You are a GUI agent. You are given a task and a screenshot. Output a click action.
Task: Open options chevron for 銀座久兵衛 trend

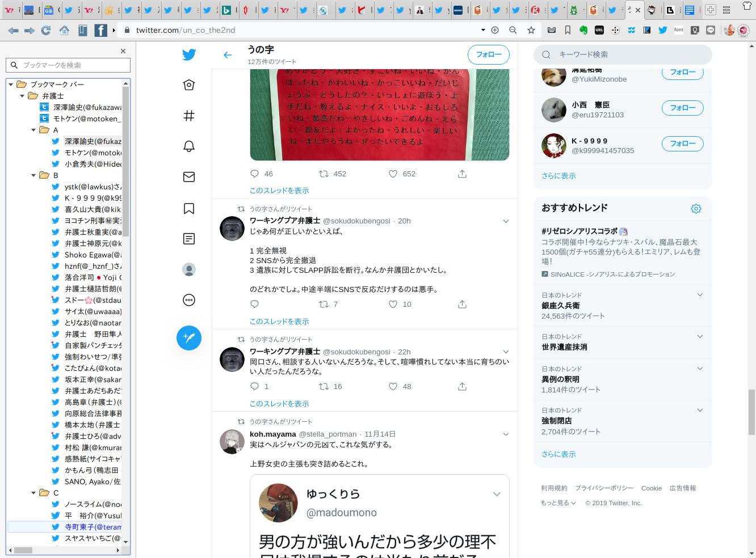700,295
